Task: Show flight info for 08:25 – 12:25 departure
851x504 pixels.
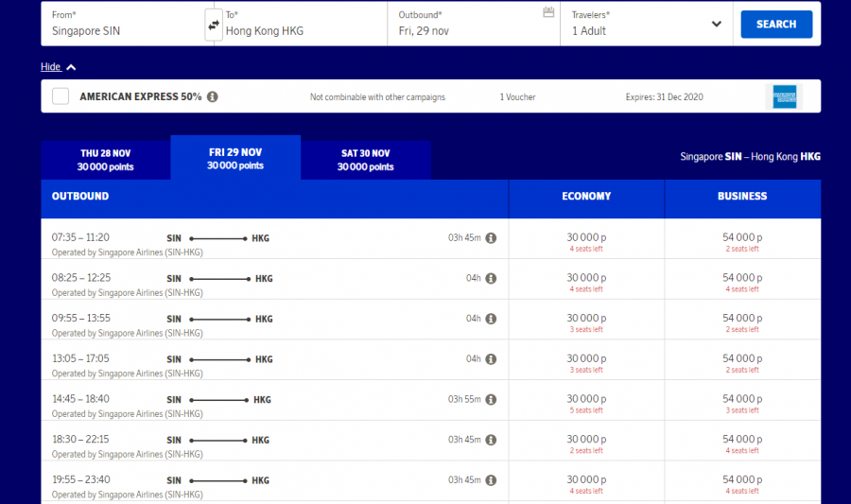Action: (x=491, y=279)
